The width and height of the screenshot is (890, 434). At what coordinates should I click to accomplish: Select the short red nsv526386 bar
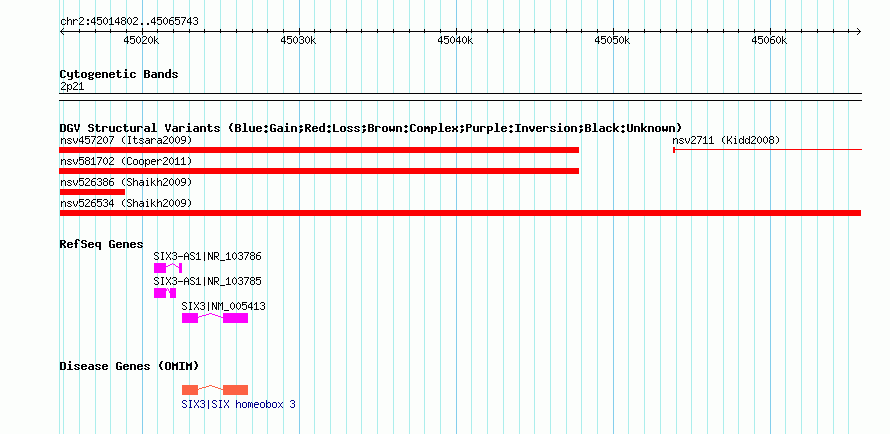point(92,192)
